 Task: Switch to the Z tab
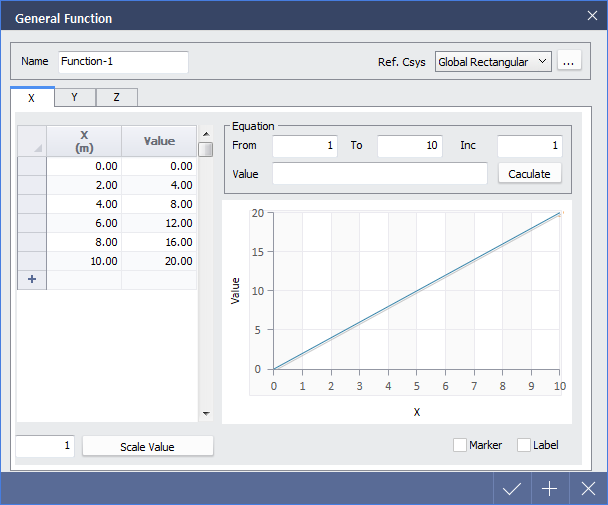(116, 97)
